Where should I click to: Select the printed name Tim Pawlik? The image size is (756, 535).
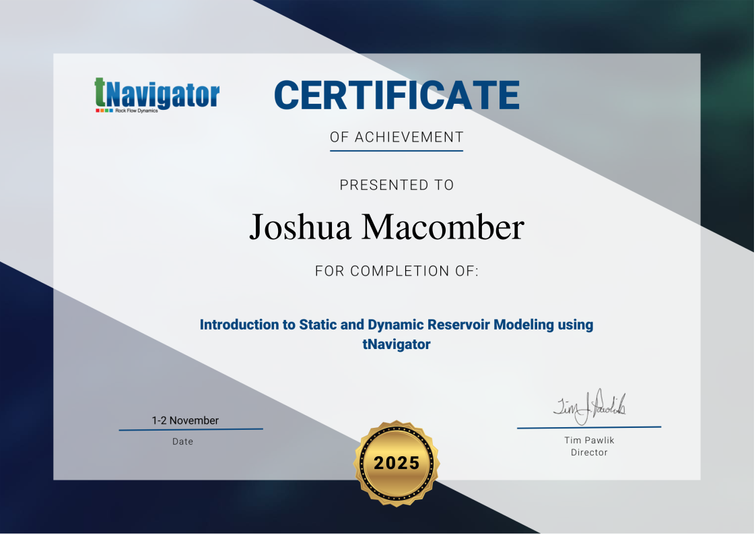click(x=589, y=440)
